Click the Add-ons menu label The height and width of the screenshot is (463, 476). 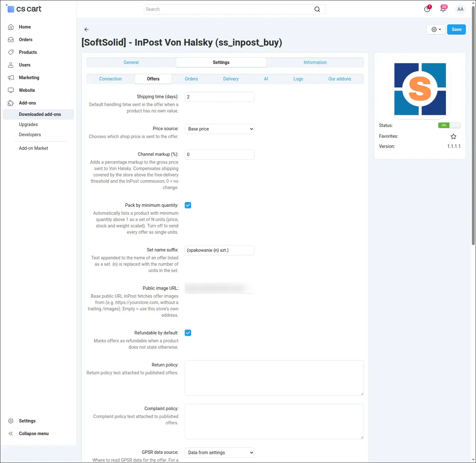[28, 103]
